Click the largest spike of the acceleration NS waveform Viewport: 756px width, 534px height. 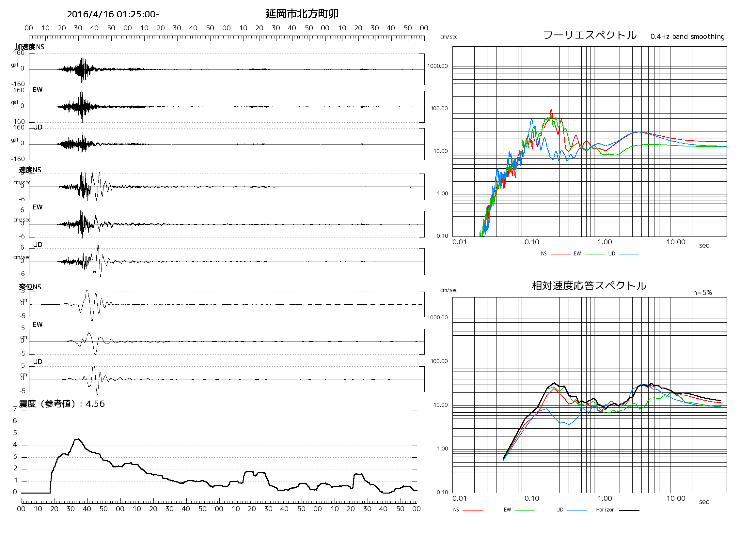point(82,69)
